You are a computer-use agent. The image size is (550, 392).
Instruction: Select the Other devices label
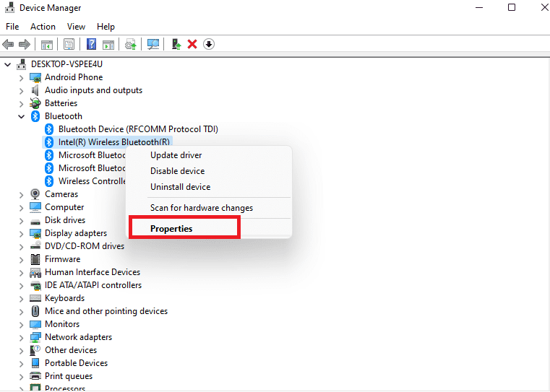71,350
